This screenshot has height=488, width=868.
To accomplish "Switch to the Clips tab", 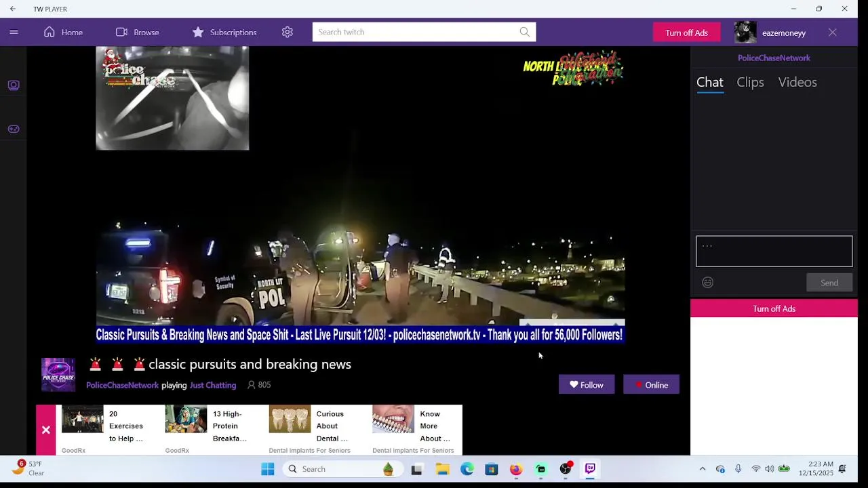I will coord(750,82).
